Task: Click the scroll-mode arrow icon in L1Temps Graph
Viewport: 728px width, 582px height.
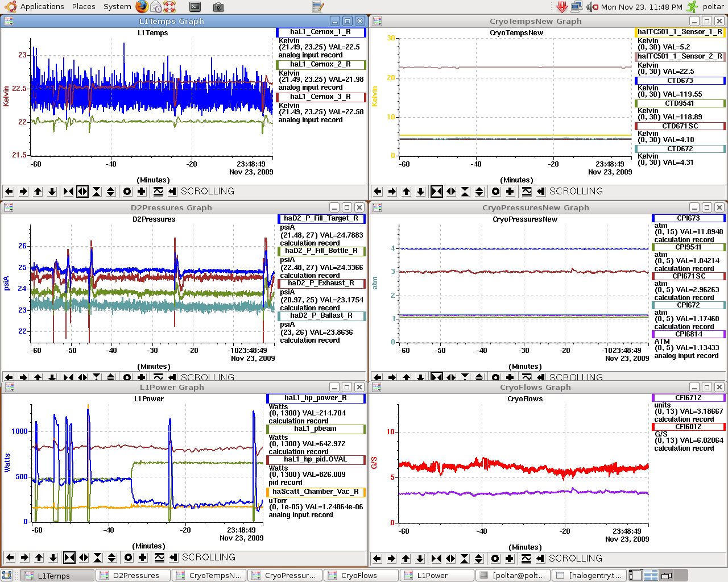Action: [172, 192]
